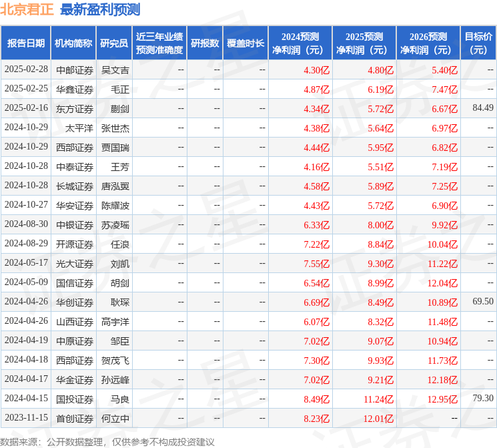Click researcher name 何立中
Viewport: 497px width, 448px height.
pos(115,419)
